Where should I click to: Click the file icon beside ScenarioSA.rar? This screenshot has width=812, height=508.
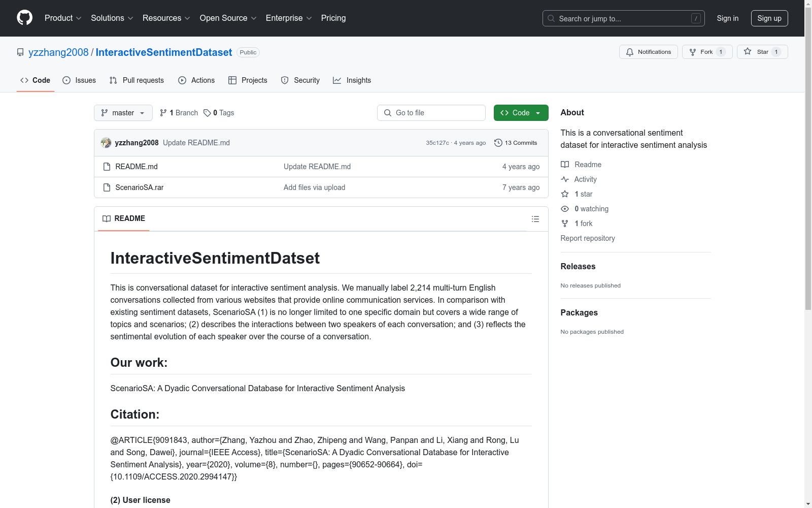[107, 187]
